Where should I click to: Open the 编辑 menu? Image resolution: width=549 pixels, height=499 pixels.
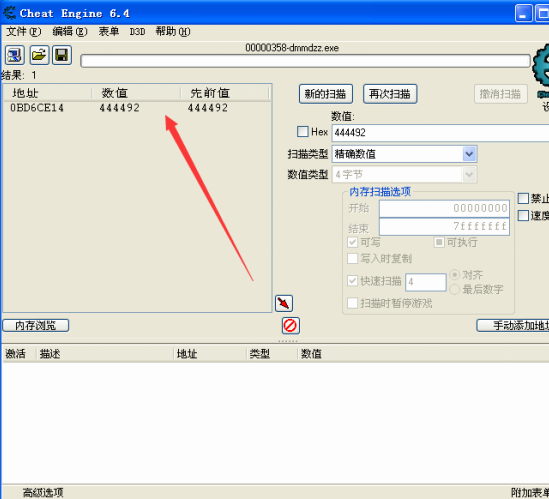point(70,32)
